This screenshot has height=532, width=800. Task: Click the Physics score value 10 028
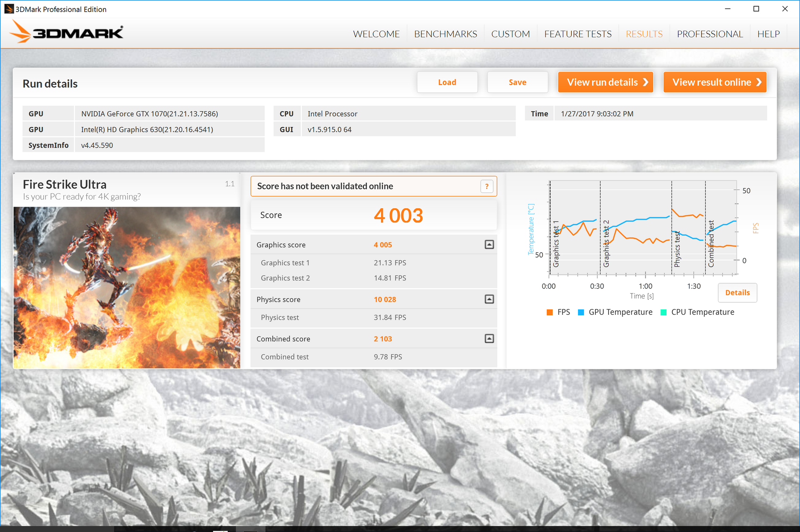(385, 299)
